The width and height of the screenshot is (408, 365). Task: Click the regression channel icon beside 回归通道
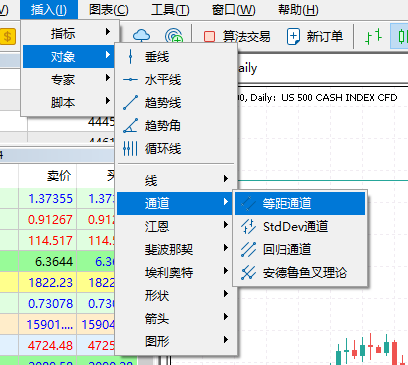click(x=248, y=249)
